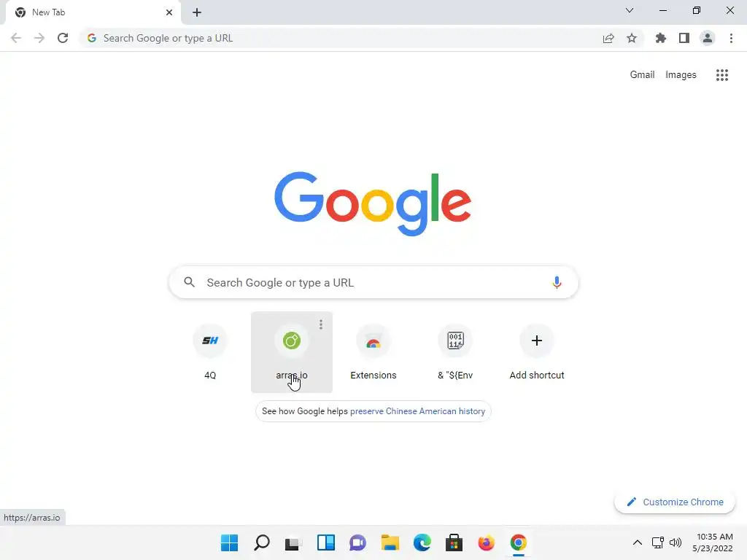Open taskbar Search

(x=262, y=542)
